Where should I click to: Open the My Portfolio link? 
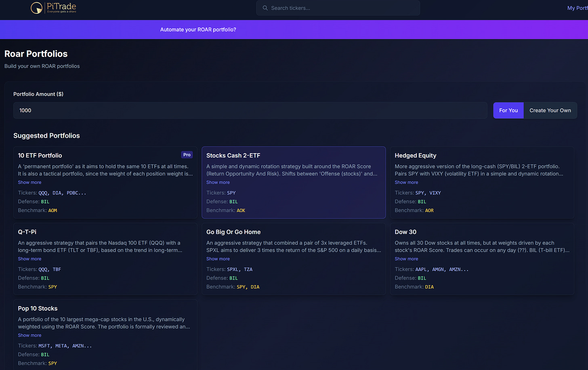tap(577, 8)
